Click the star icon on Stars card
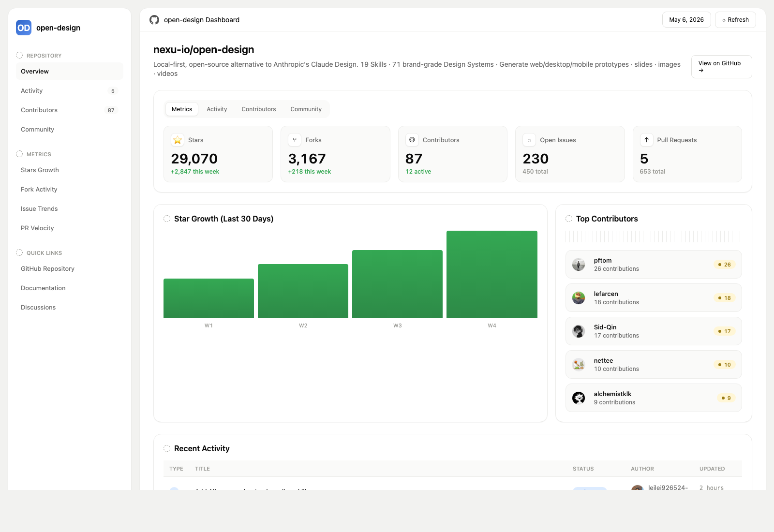 click(x=178, y=140)
